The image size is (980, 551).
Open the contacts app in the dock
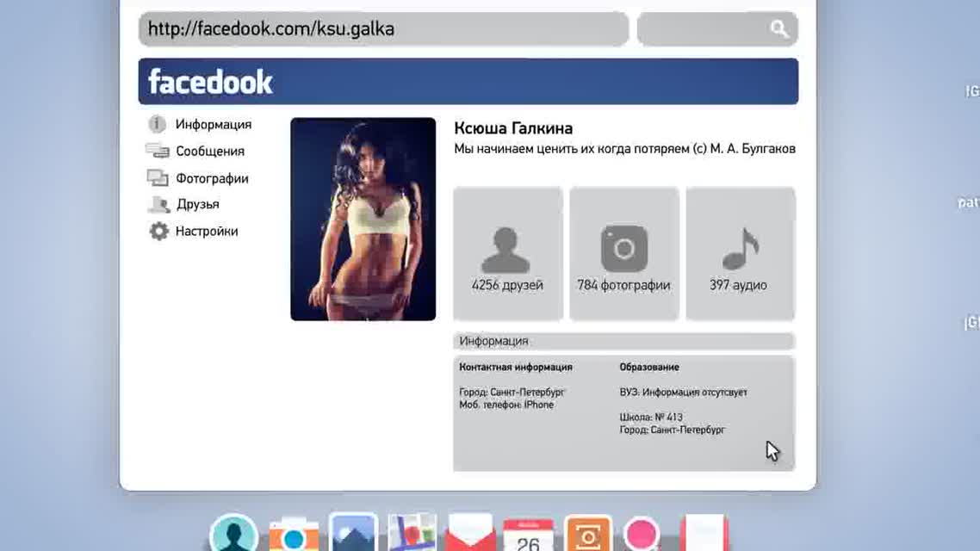pyautogui.click(x=233, y=534)
